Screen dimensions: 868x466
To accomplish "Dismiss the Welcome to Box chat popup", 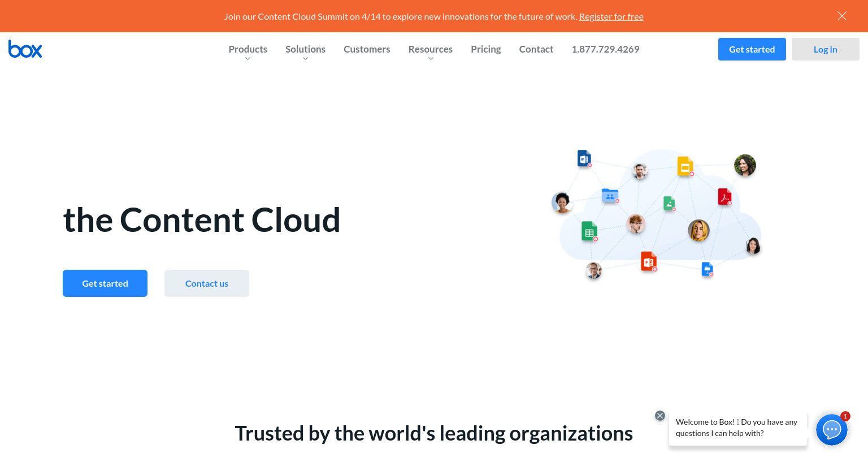I will 660,416.
